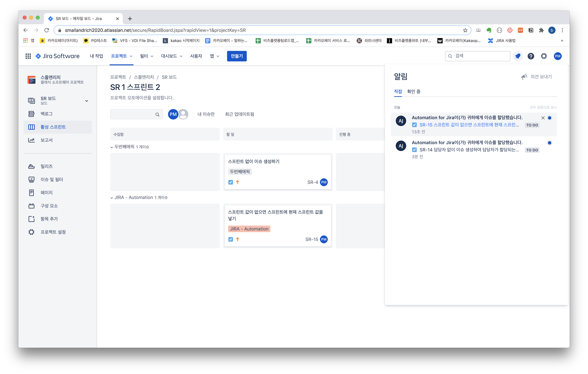Open Jira settings gear icon
The image size is (588, 374).
coord(544,56)
